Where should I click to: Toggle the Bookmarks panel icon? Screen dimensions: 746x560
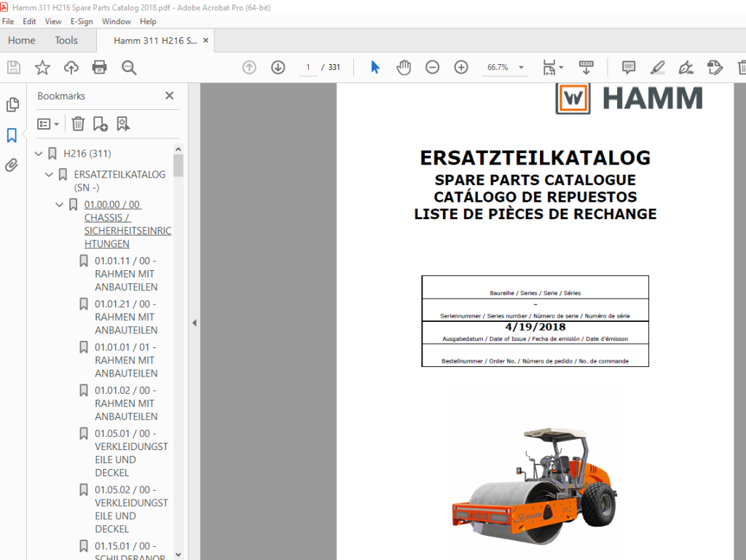[12, 135]
